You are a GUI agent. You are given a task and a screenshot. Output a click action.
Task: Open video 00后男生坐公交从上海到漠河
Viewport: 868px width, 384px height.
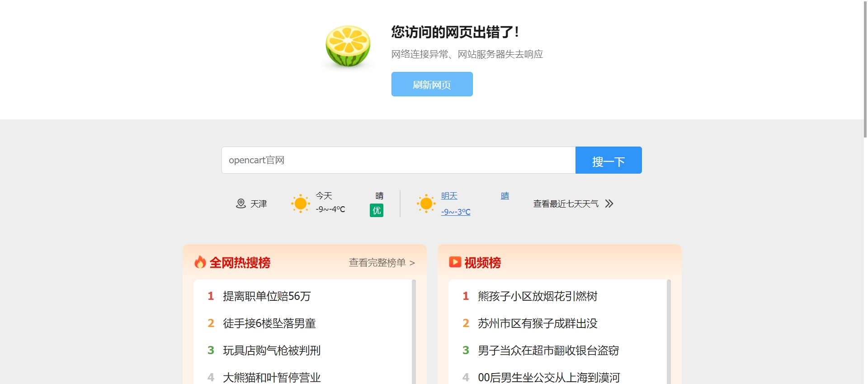point(549,378)
